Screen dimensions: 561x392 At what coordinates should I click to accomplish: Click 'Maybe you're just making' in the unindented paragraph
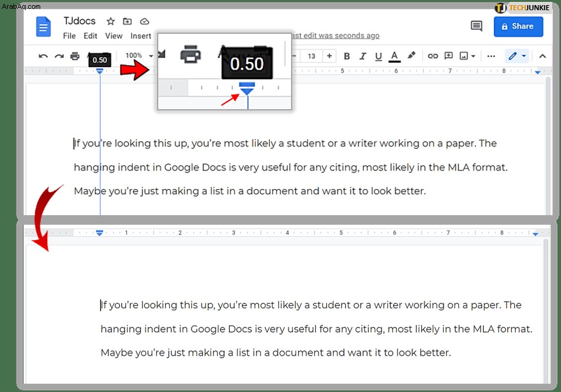(x=137, y=191)
